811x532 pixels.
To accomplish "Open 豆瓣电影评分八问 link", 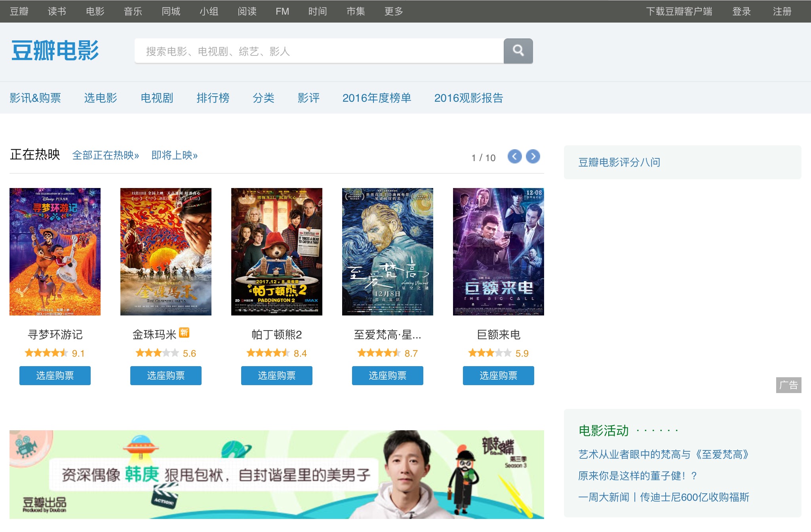I will click(619, 162).
